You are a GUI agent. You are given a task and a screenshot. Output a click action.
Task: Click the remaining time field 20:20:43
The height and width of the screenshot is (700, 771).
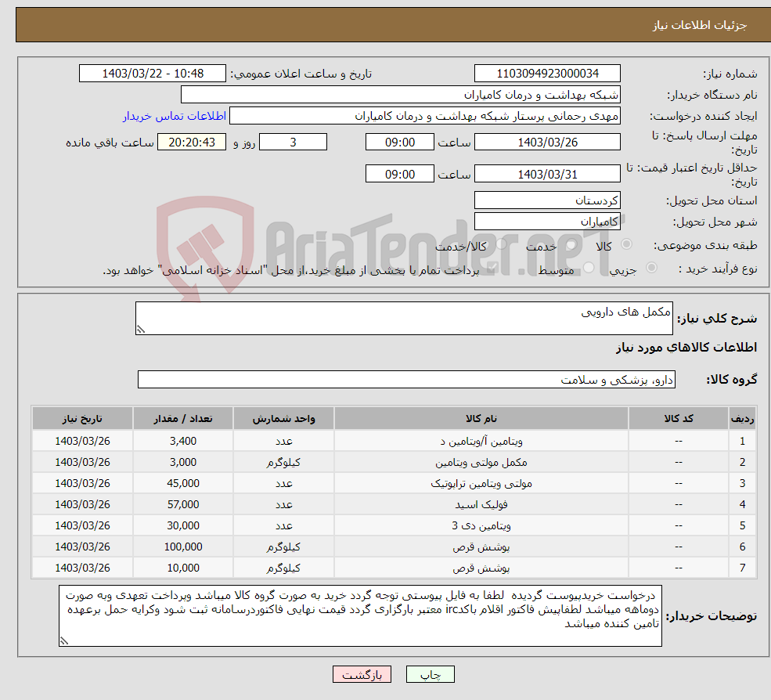(x=192, y=143)
